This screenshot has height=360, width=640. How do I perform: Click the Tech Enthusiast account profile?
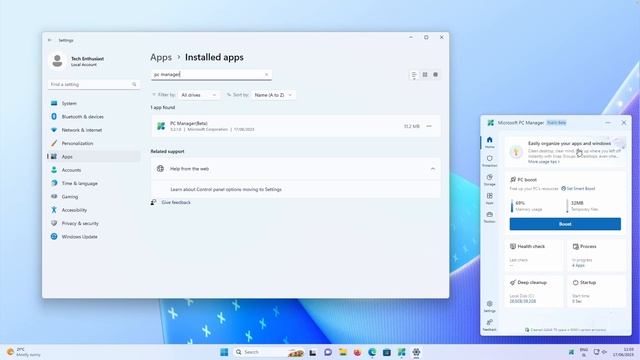[77, 61]
